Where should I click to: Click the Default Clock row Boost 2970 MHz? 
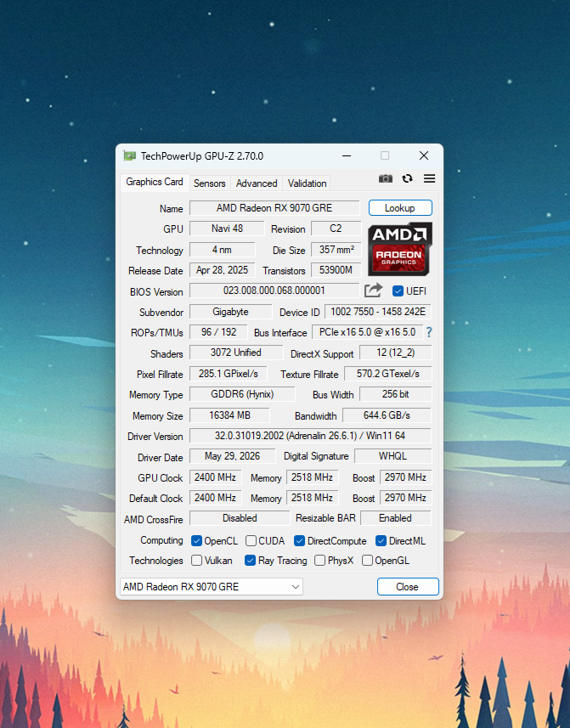pyautogui.click(x=405, y=498)
